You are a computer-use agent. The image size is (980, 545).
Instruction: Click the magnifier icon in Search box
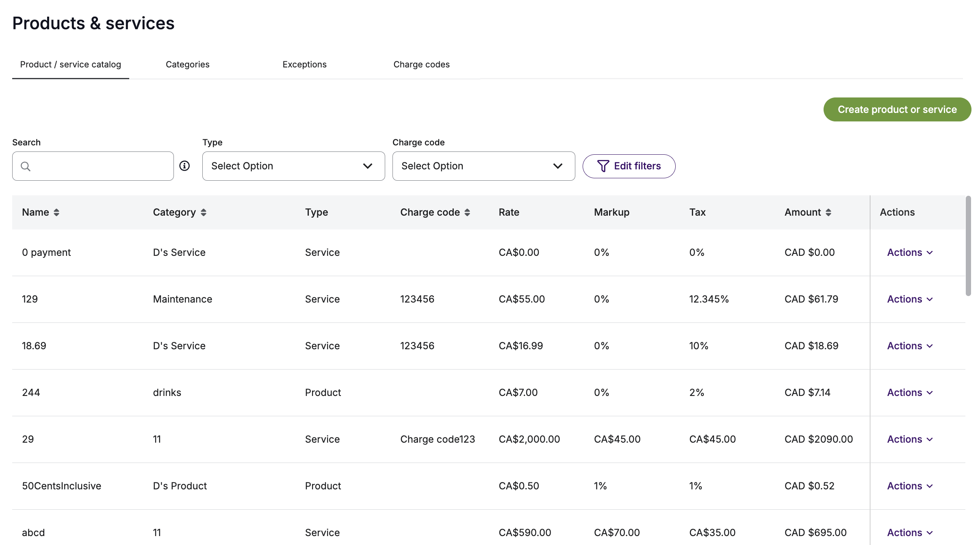(26, 167)
